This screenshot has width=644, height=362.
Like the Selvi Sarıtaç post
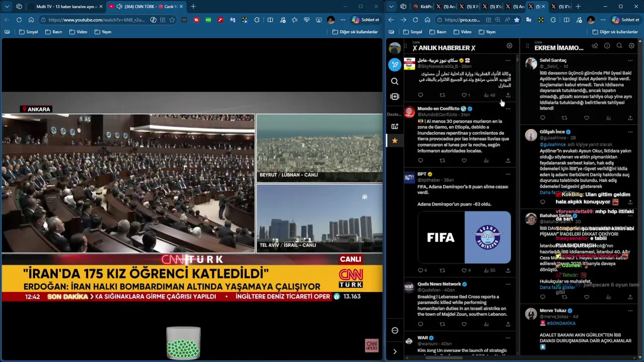(586, 118)
